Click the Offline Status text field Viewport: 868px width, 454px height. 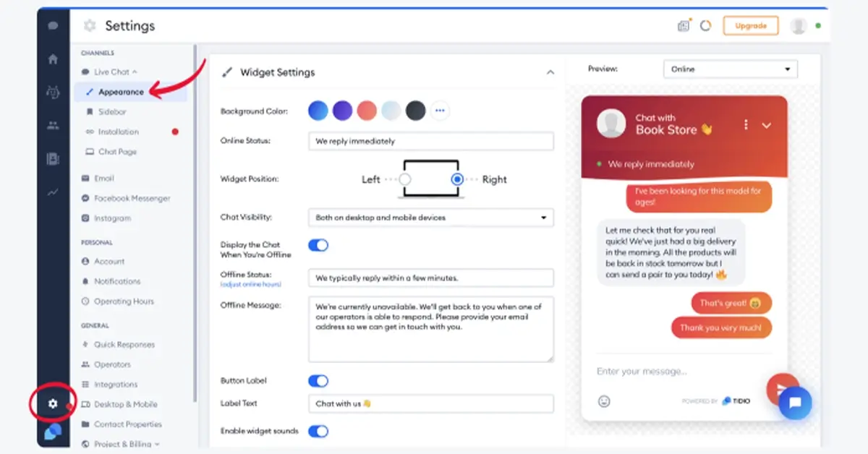pyautogui.click(x=431, y=278)
